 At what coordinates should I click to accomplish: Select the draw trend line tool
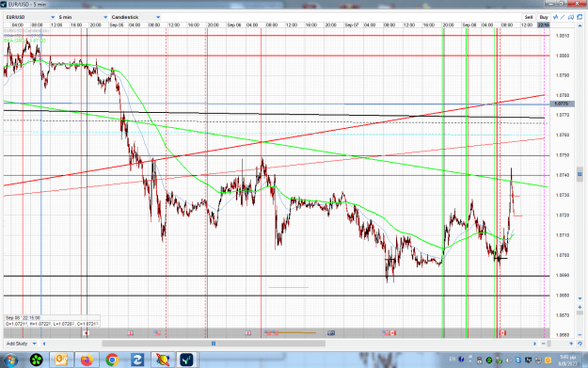coord(563,17)
